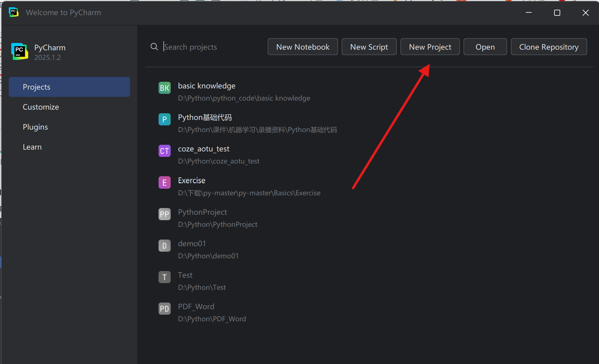Image resolution: width=599 pixels, height=364 pixels.
Task: Click the Clone Repository button
Action: point(549,47)
